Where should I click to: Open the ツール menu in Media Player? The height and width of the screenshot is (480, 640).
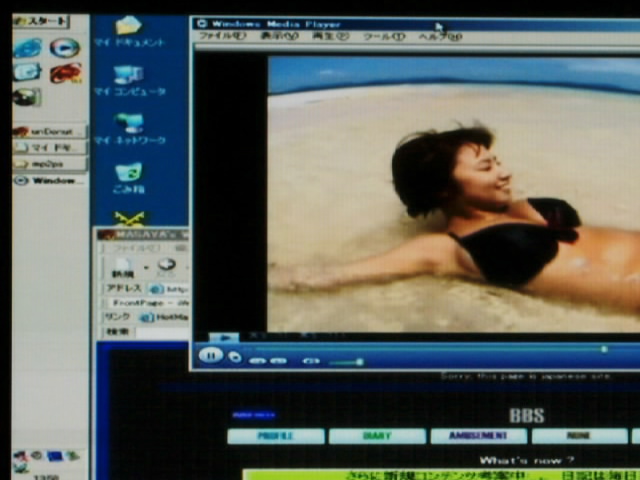point(384,36)
